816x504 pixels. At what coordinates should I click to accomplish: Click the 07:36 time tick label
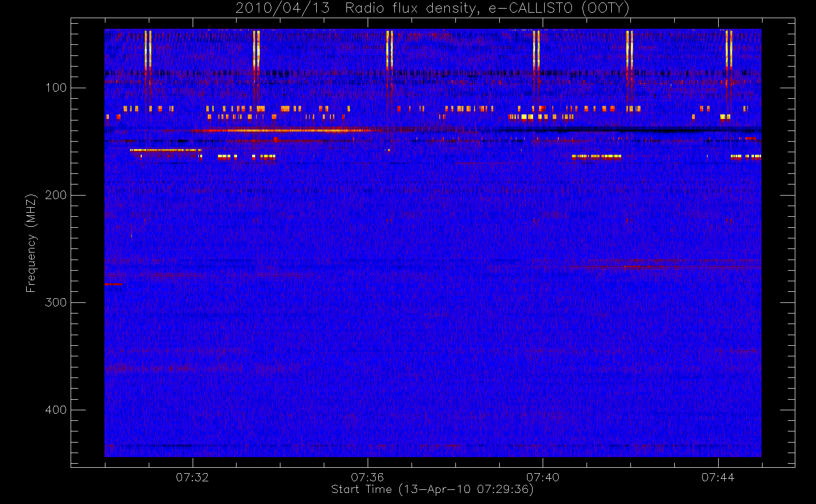pos(368,477)
